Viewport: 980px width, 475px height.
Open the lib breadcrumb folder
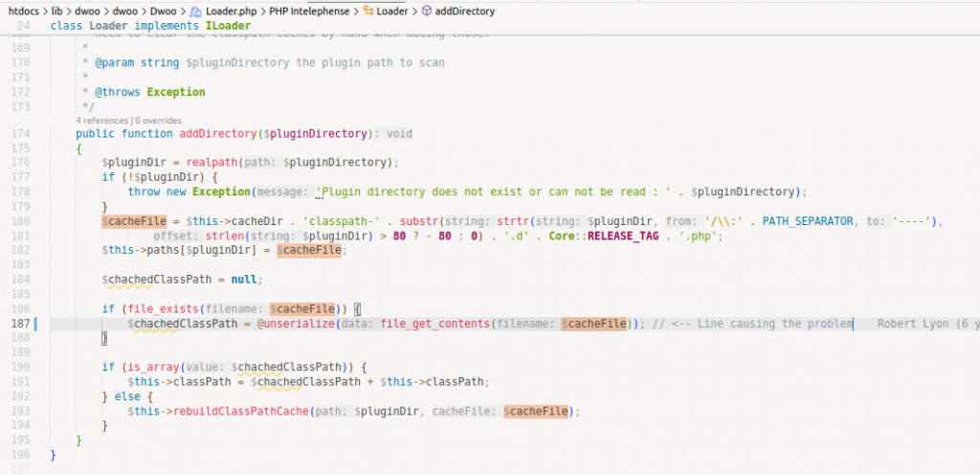pyautogui.click(x=59, y=11)
